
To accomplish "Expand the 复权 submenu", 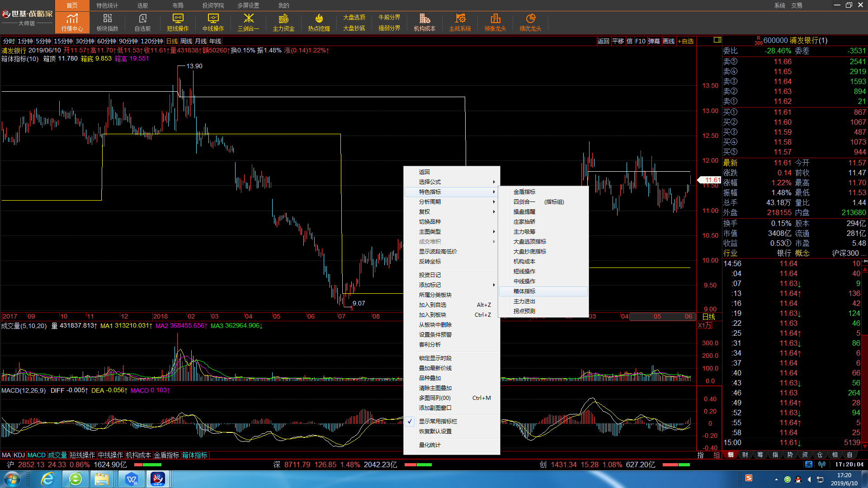I will tap(452, 211).
